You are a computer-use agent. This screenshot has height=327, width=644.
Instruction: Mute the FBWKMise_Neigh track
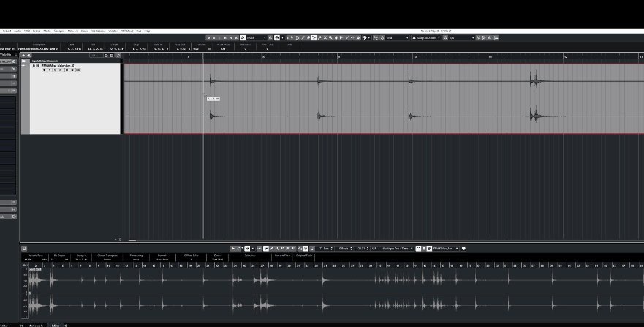[x=34, y=66]
